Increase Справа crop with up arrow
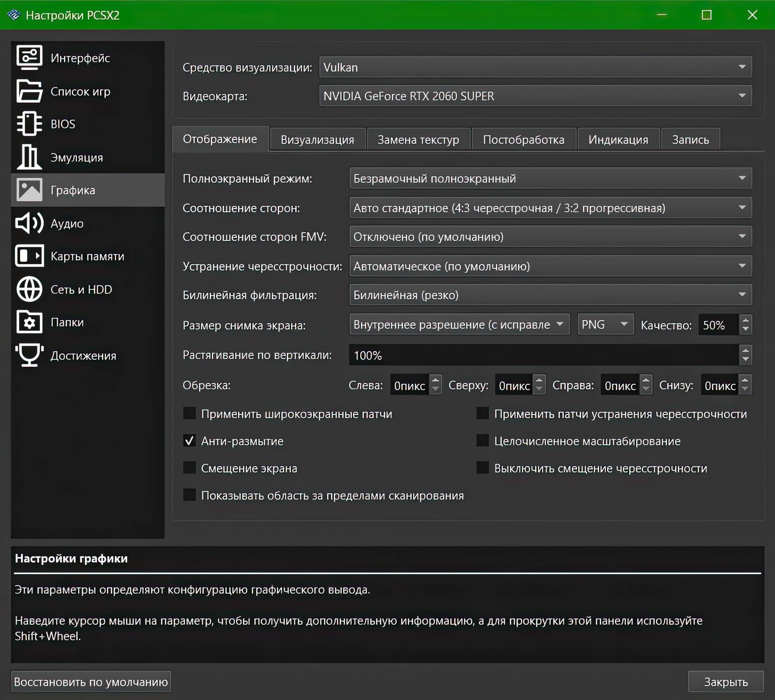Viewport: 775px width, 700px height. pyautogui.click(x=645, y=380)
